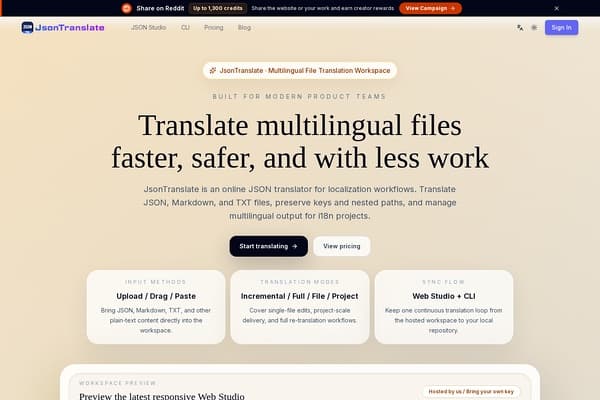The height and width of the screenshot is (400, 600).
Task: Go to the Pricing nav item
Action: coord(214,28)
